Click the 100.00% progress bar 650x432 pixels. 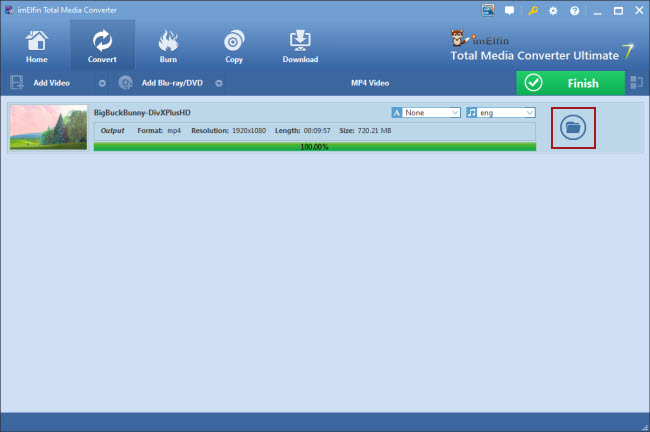click(x=315, y=147)
